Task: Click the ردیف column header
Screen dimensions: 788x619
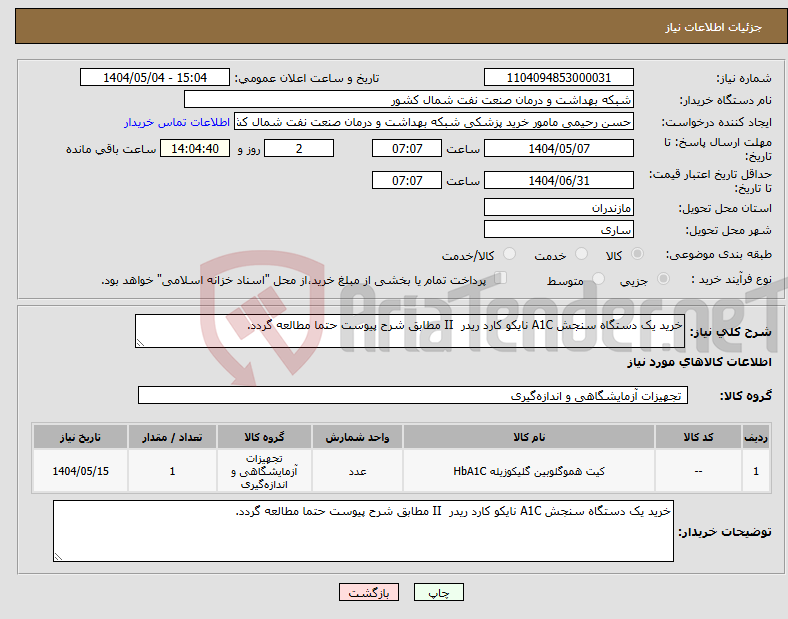Action: coord(756,437)
